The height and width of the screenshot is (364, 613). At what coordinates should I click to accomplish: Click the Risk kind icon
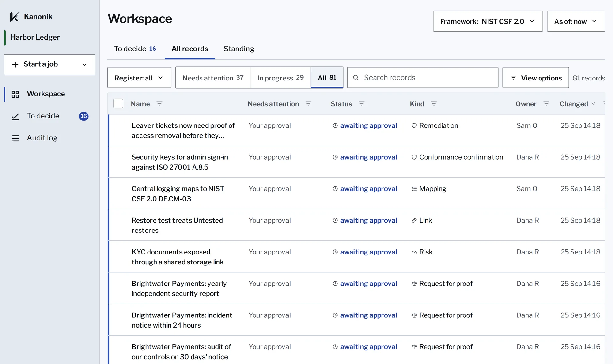414,252
